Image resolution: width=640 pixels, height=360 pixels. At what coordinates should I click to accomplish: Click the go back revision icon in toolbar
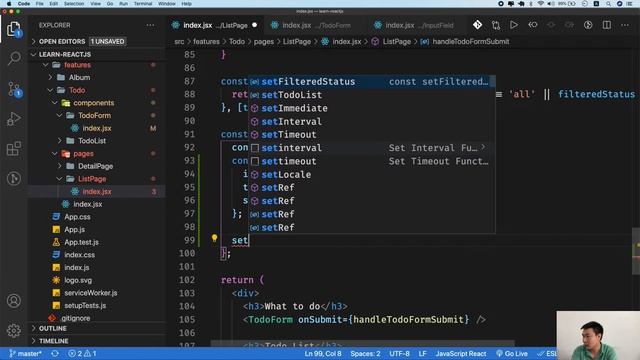tap(532, 25)
